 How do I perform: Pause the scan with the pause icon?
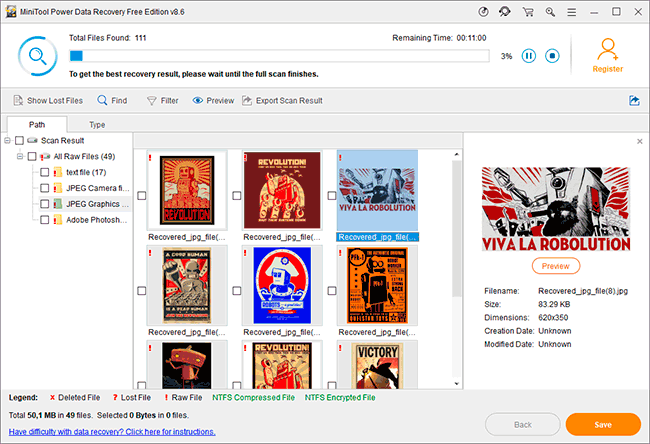pyautogui.click(x=529, y=56)
